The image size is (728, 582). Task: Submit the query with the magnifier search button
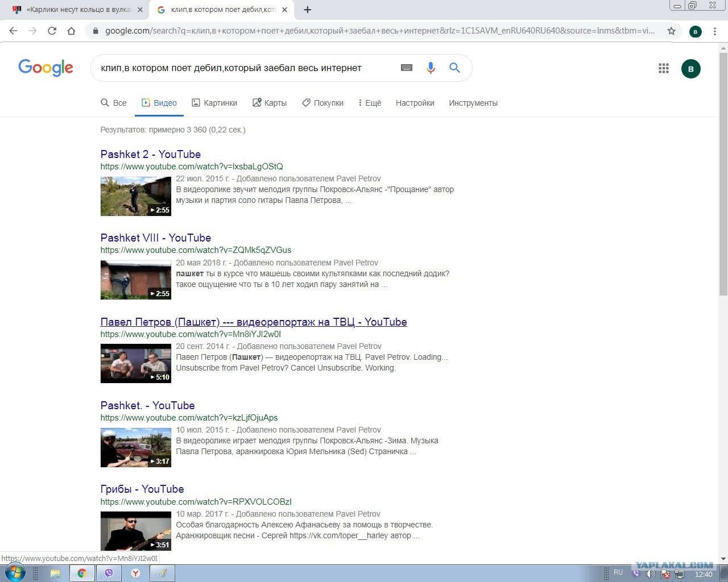pyautogui.click(x=454, y=68)
